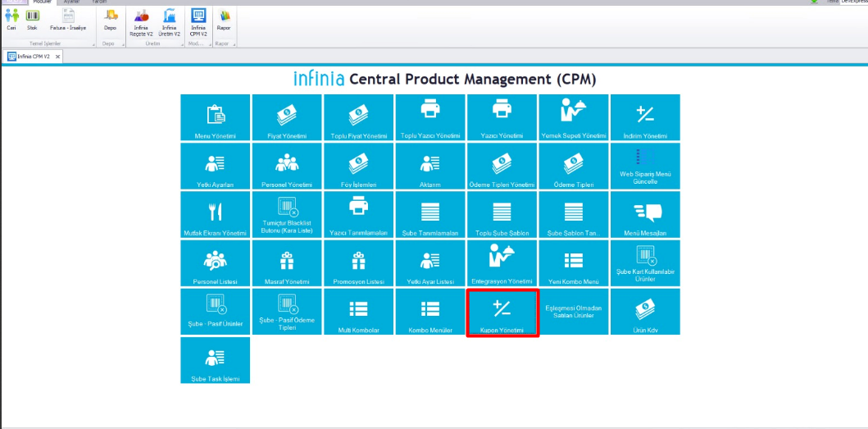Open Fatura - İrsaliye from the ribbon
Image resolution: width=868 pixels, height=429 pixels.
pyautogui.click(x=68, y=20)
